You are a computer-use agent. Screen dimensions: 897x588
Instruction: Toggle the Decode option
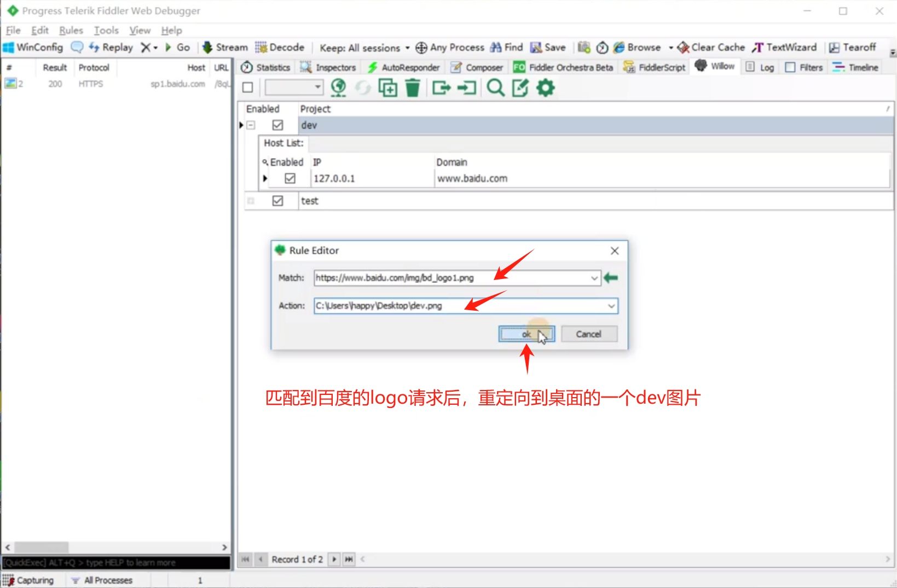click(280, 48)
